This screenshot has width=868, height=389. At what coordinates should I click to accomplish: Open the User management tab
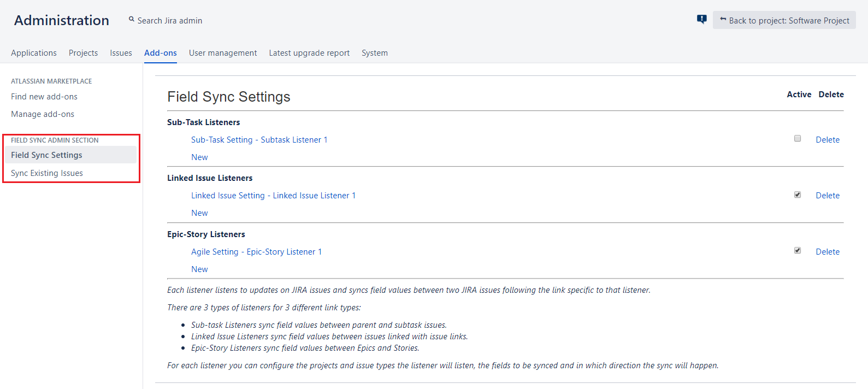pyautogui.click(x=223, y=53)
